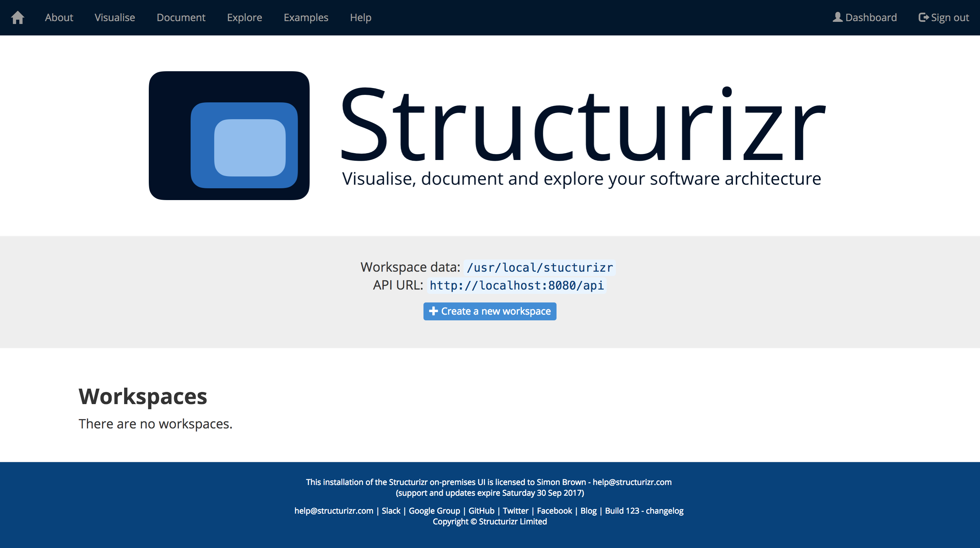Click Create a new workspace button
This screenshot has width=980, height=548.
pyautogui.click(x=490, y=311)
